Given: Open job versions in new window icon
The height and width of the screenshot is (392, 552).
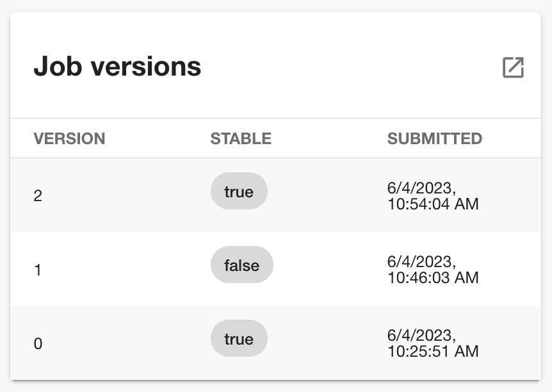Looking at the screenshot, I should tap(513, 67).
